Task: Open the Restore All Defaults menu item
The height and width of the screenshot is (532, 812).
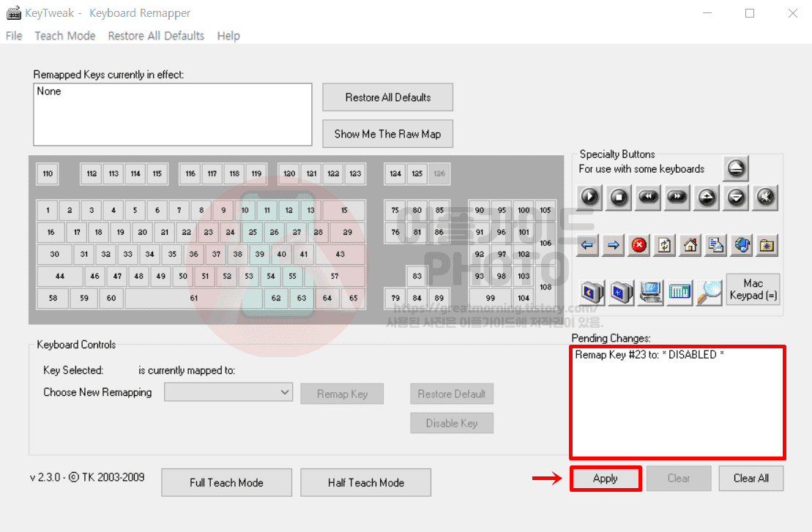Action: 156,36
